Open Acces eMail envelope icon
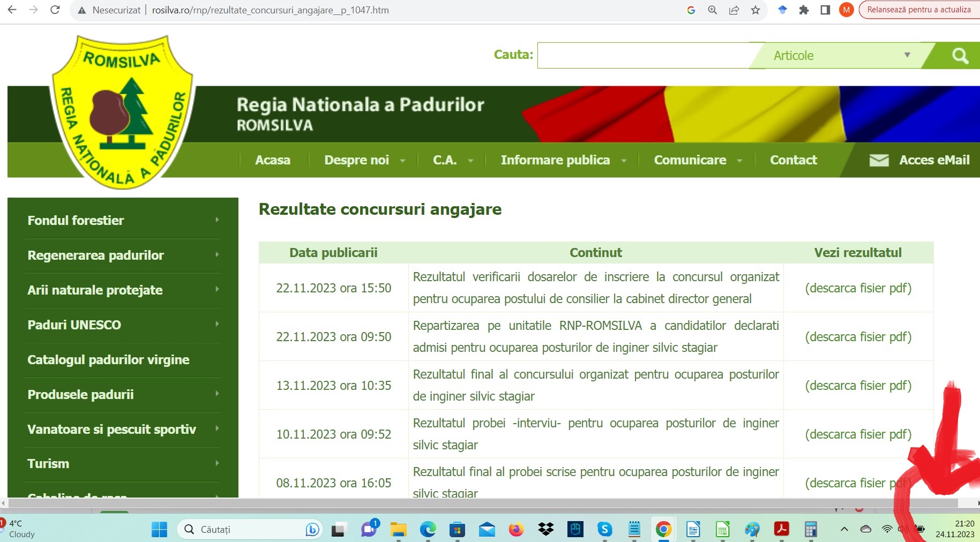The height and width of the screenshot is (542, 980). coord(879,160)
